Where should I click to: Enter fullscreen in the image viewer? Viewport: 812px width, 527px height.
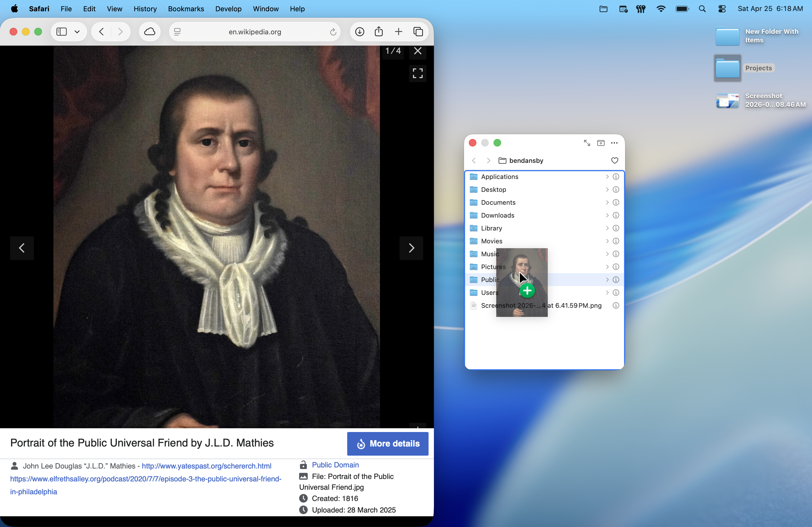click(417, 73)
